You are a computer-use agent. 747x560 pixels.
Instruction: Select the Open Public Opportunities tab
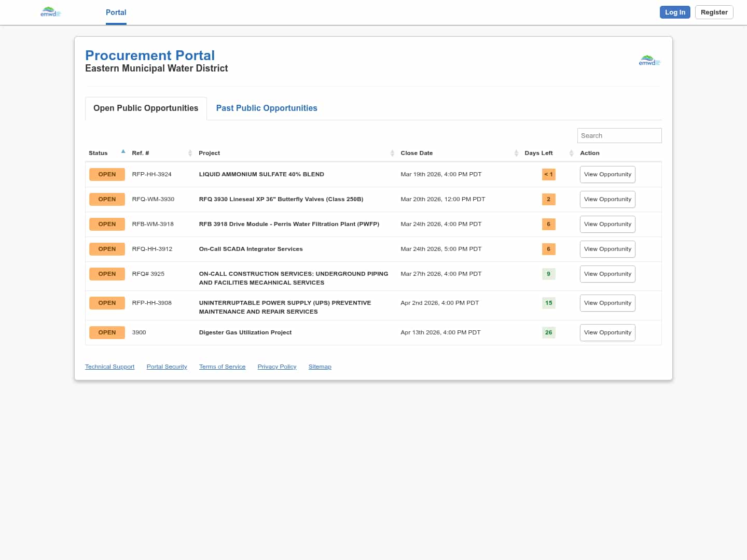coord(146,108)
